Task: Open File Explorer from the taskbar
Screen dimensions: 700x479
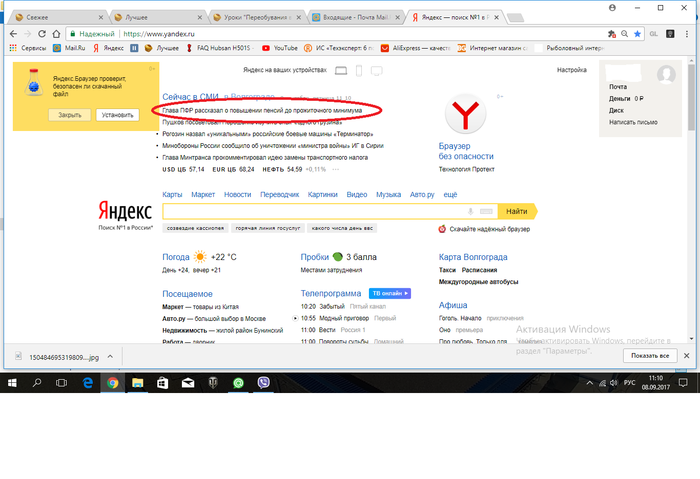Action: [x=138, y=383]
